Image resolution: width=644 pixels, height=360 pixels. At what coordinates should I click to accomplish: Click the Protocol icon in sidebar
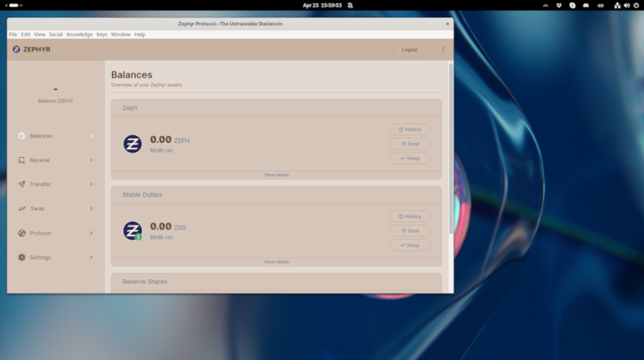[22, 233]
